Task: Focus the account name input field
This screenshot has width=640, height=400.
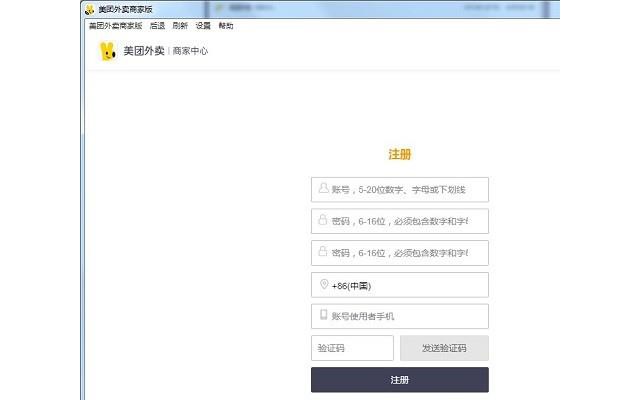Action: [x=400, y=189]
